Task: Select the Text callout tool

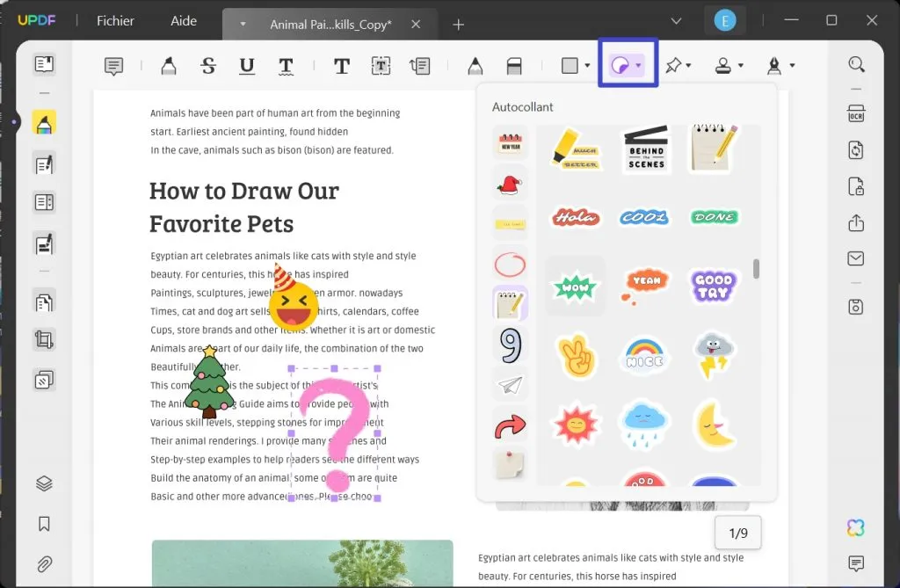Action: pyautogui.click(x=419, y=66)
